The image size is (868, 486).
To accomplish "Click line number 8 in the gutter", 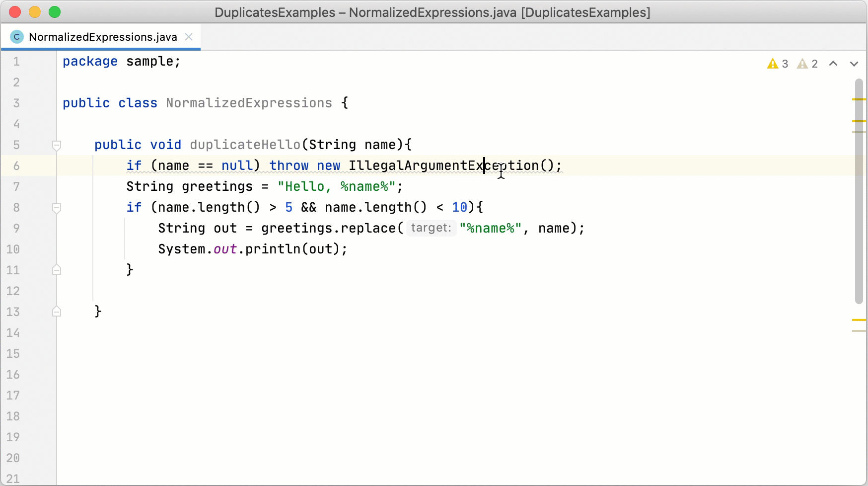I will pyautogui.click(x=16, y=208).
